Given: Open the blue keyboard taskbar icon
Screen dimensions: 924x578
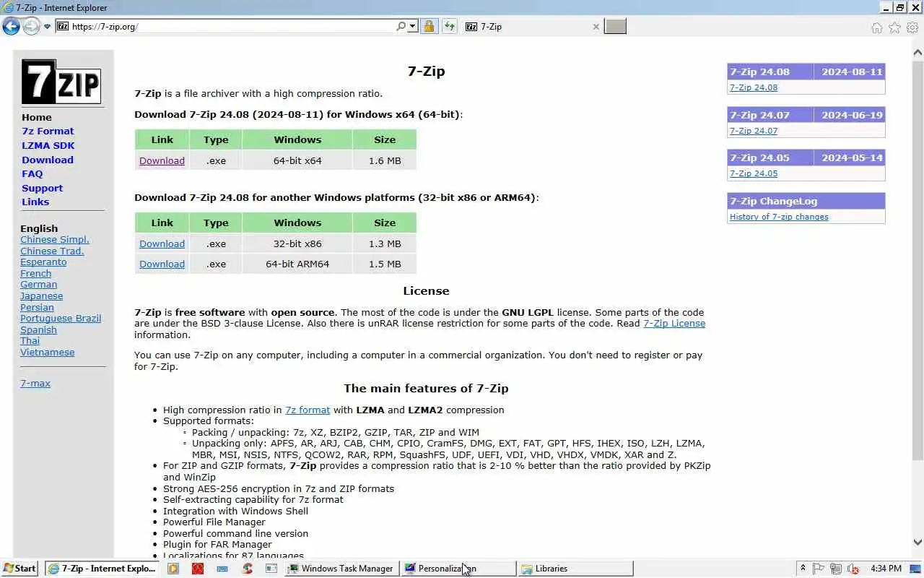Looking at the screenshot, I should pyautogui.click(x=222, y=569).
